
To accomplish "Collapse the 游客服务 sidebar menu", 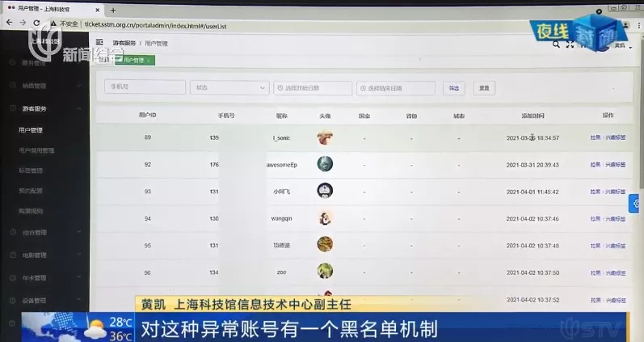I will point(44,108).
